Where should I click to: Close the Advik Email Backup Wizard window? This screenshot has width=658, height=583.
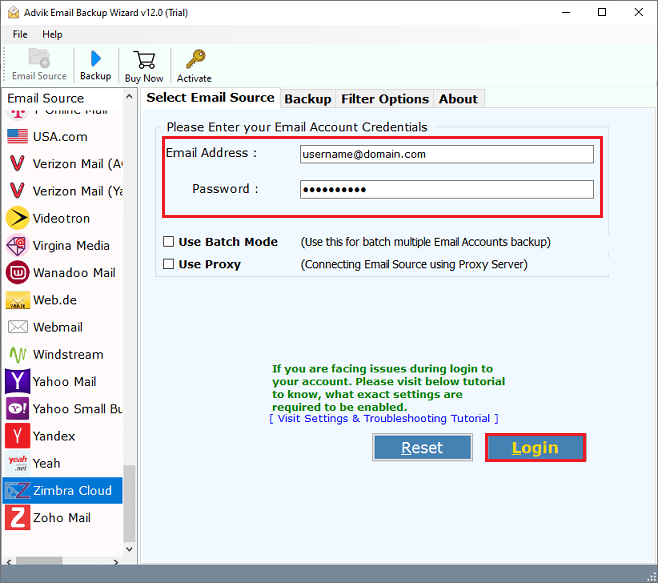638,12
